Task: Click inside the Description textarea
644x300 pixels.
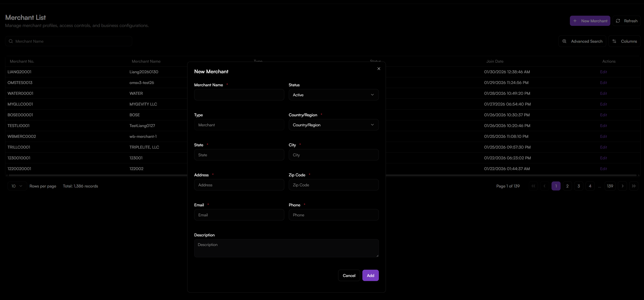Action: (x=286, y=248)
